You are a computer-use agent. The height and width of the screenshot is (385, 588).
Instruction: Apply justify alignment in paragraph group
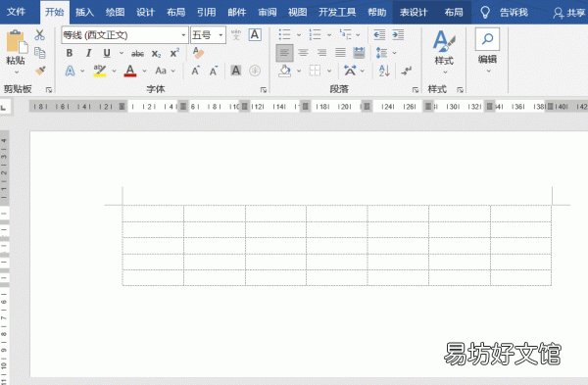340,53
